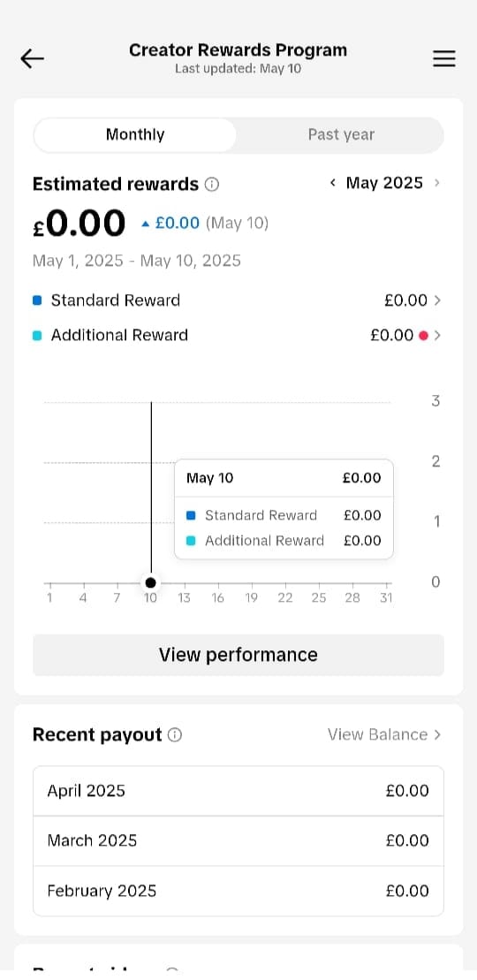Open the April 2025 payout row
Viewport: 477px width, 980px height.
[238, 791]
